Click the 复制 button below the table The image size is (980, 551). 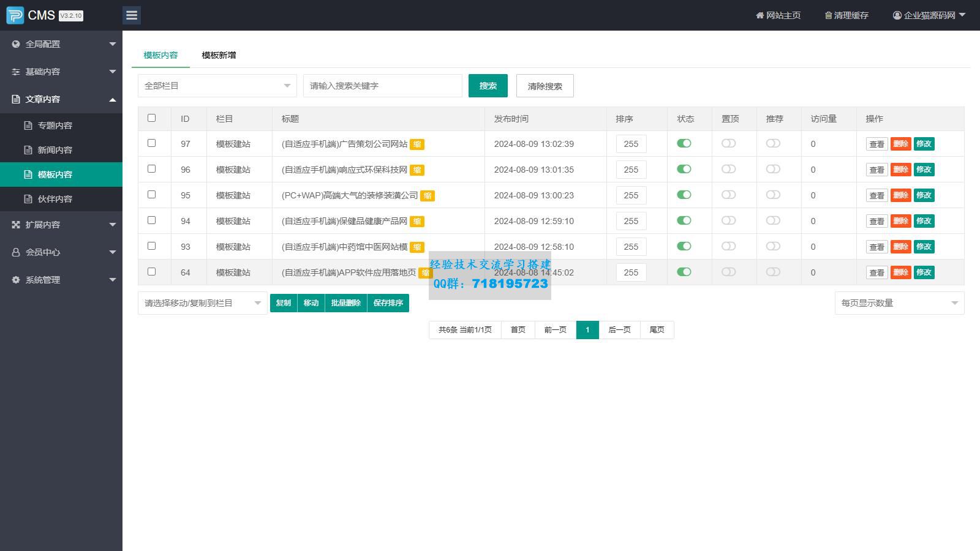point(284,303)
